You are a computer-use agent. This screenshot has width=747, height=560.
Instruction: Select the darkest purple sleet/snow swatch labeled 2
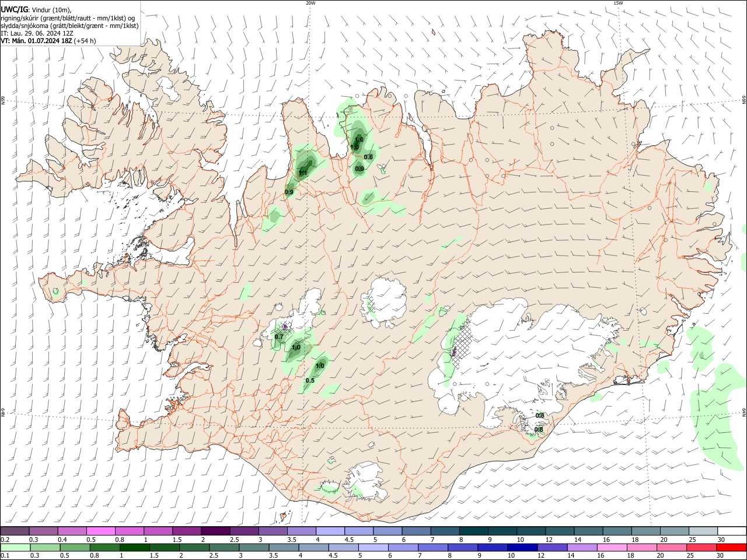pyautogui.click(x=215, y=531)
